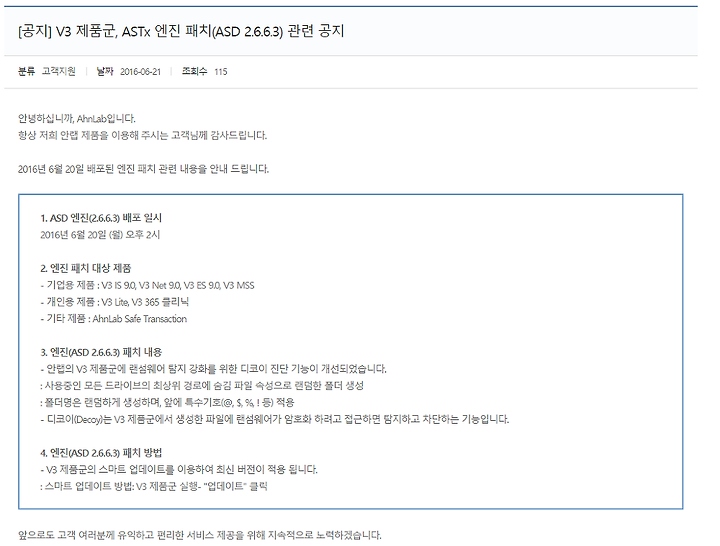720x546 pixels.
Task: Click heading '3. 엔진(ASD 2.6.6.3) 패치 내용'
Action: (x=101, y=352)
